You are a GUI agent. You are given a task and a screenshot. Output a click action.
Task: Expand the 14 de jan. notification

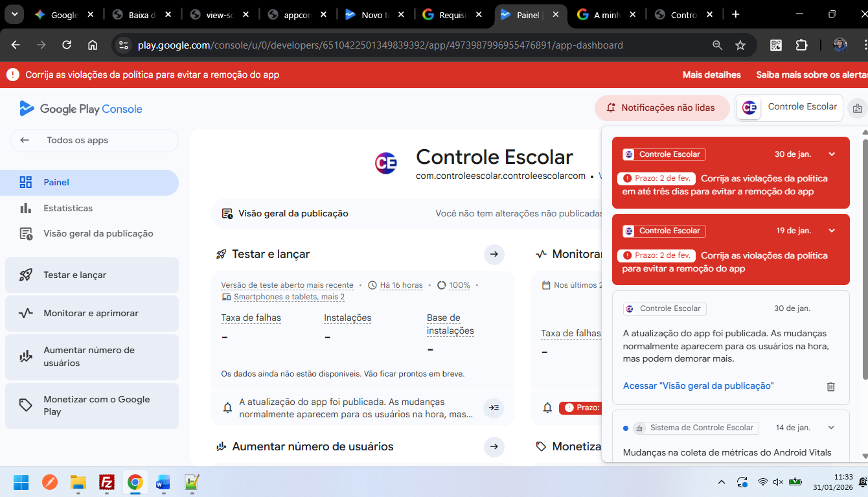(x=831, y=428)
